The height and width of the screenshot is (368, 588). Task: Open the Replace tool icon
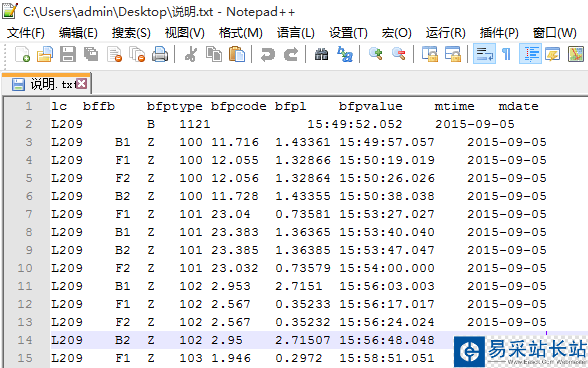(x=345, y=54)
